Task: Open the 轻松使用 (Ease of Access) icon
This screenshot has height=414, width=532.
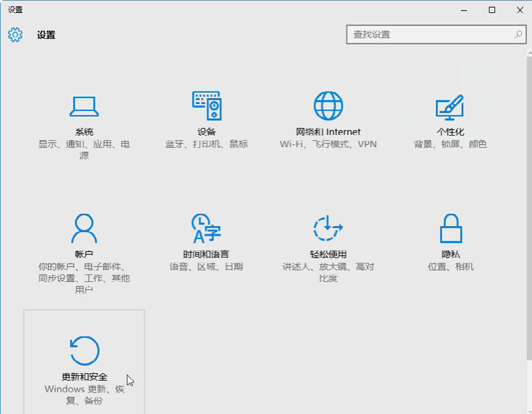Action: [328, 228]
